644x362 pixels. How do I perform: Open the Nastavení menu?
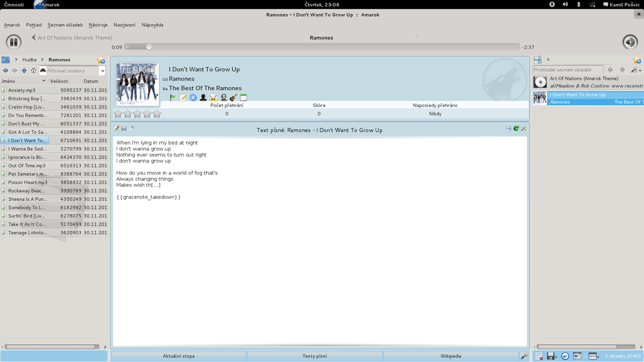tap(125, 25)
